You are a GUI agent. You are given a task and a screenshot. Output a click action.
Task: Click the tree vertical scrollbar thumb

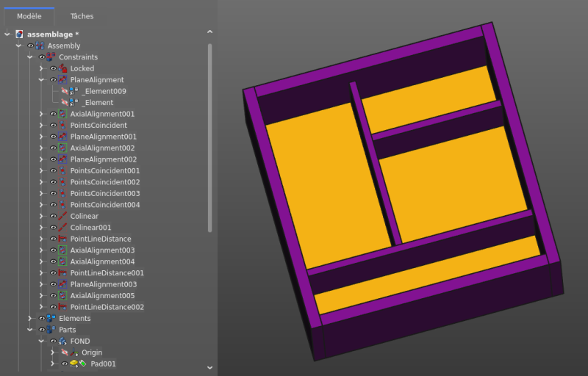click(x=210, y=138)
